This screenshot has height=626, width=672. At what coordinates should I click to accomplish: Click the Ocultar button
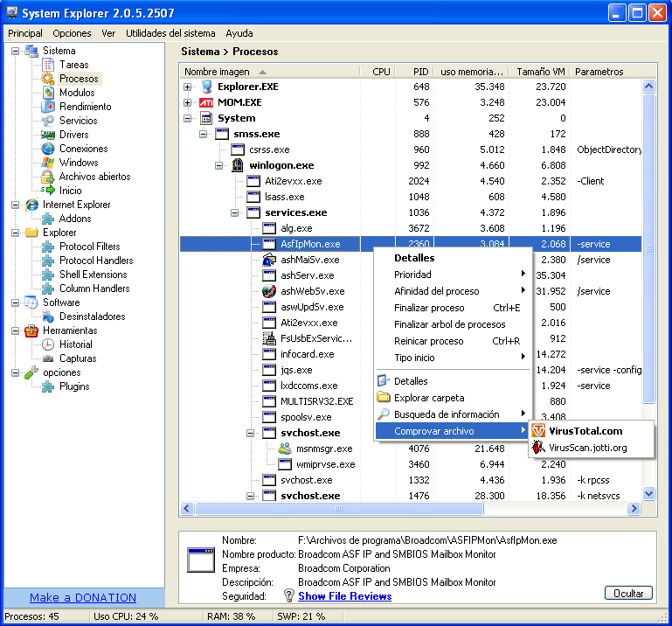pyautogui.click(x=628, y=594)
